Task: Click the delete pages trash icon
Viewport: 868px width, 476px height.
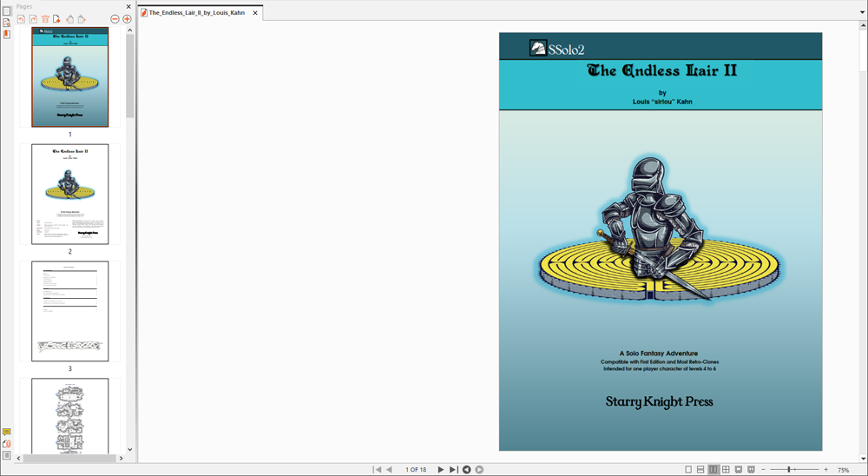Action: coord(45,19)
